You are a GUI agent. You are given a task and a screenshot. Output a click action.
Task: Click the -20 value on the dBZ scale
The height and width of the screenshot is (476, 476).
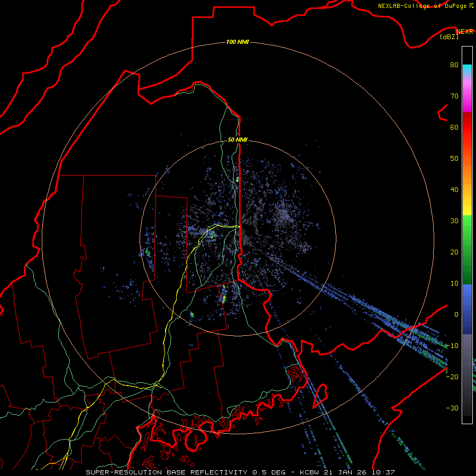click(x=452, y=377)
